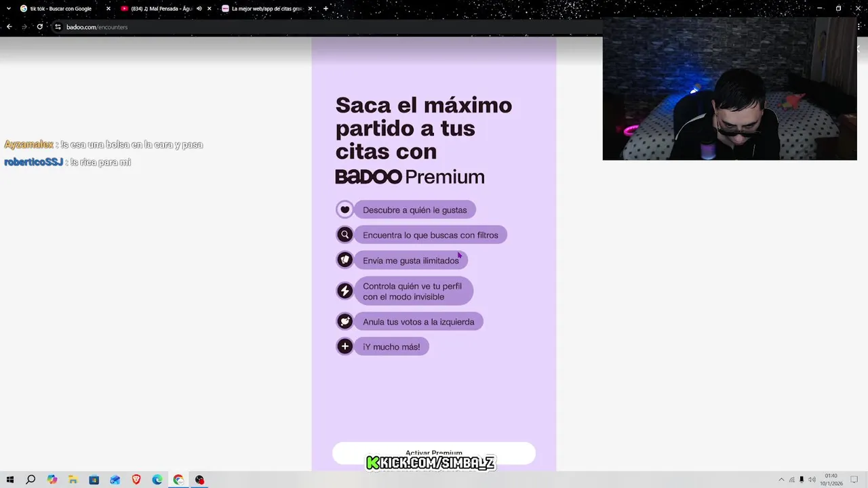Image resolution: width=868 pixels, height=488 pixels.
Task: Launch Copilot from the taskbar
Action: click(52, 480)
